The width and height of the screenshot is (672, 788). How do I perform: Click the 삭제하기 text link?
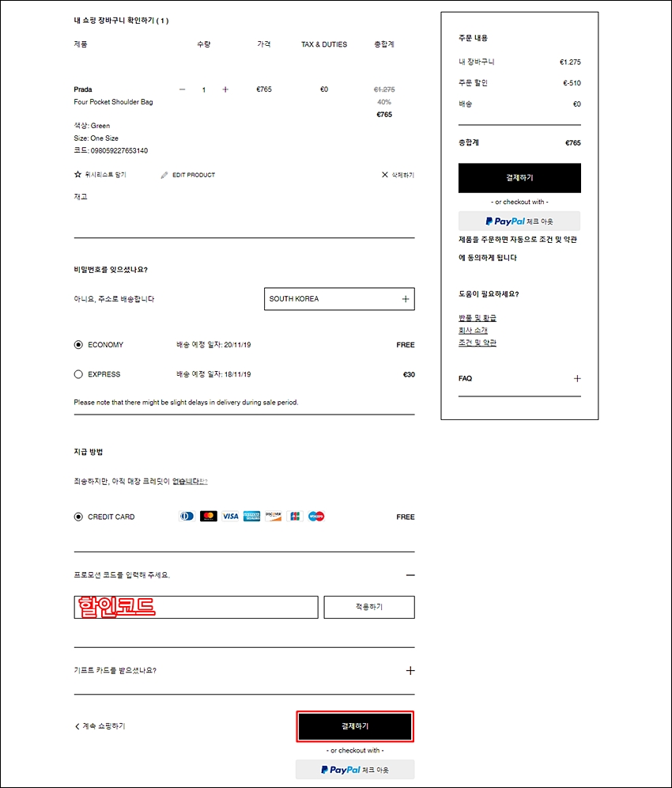(x=402, y=175)
